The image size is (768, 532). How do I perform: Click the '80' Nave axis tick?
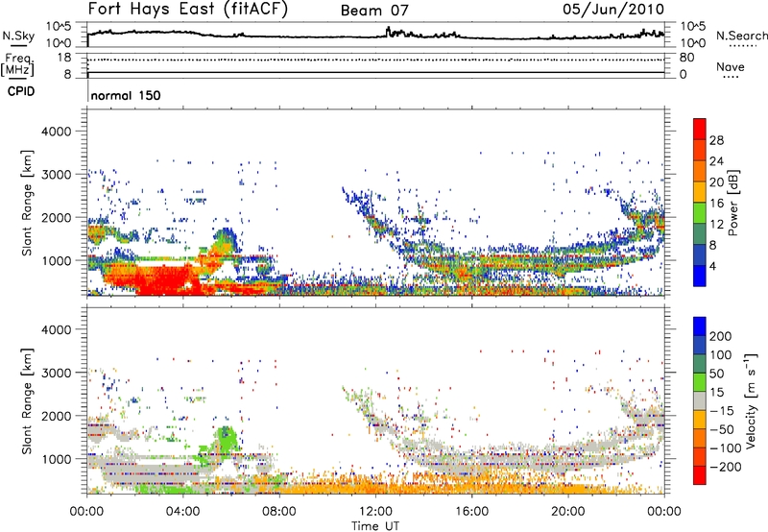686,58
